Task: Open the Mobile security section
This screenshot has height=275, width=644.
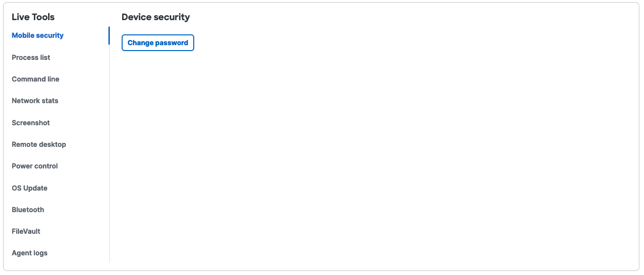Action: pyautogui.click(x=38, y=35)
